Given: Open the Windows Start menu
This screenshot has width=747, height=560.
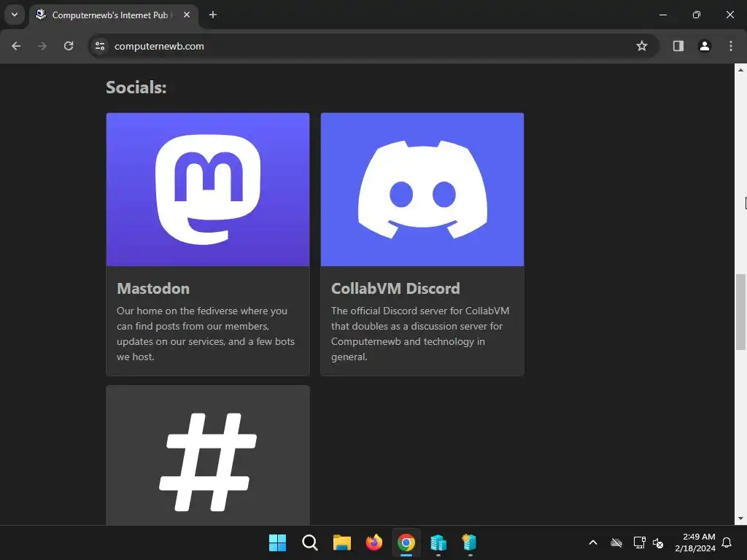Looking at the screenshot, I should pos(277,542).
